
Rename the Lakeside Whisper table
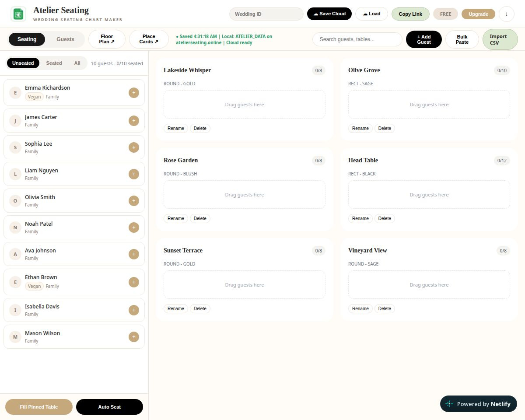click(x=176, y=128)
